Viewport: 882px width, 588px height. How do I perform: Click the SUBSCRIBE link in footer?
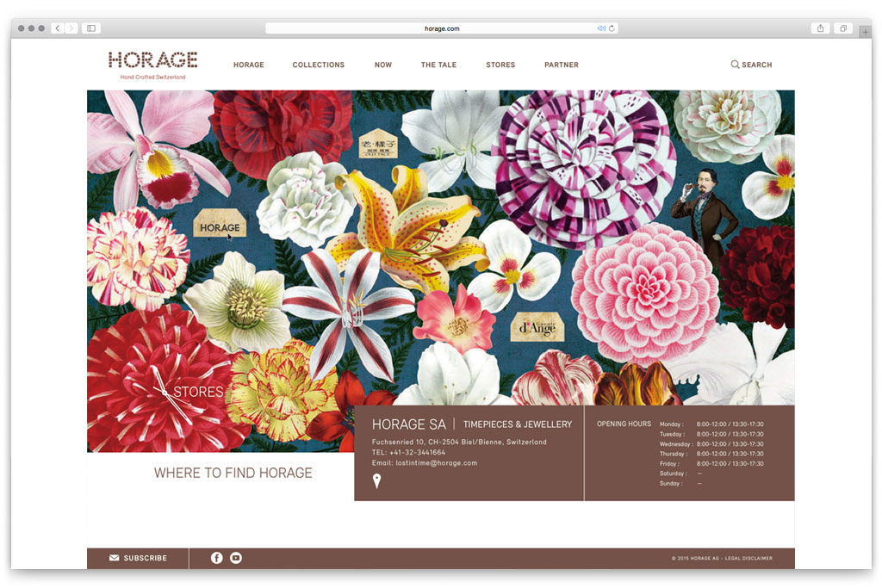[145, 558]
